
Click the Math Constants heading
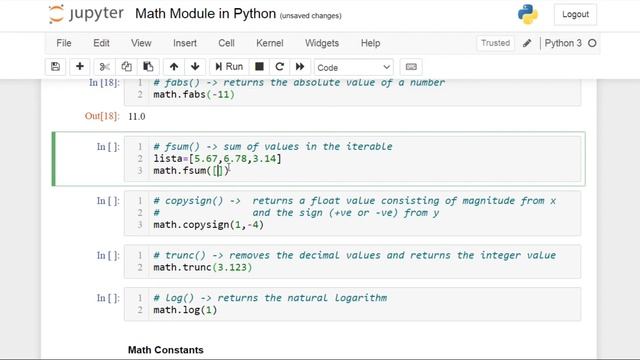[x=166, y=350]
